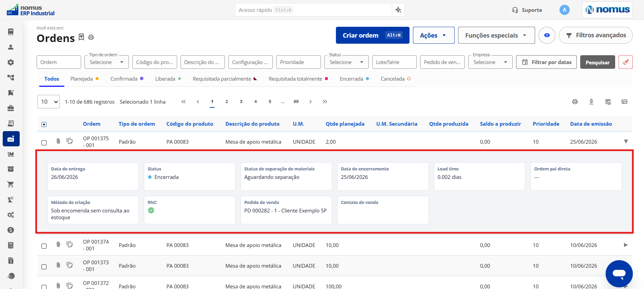Click into the Lote/Série input field
This screenshot has width=644, height=289.
coord(394,62)
